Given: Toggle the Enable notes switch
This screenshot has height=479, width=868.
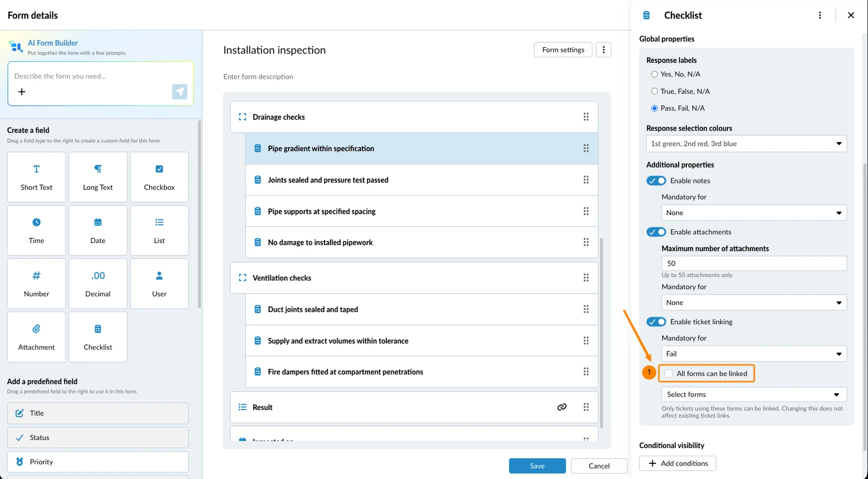Looking at the screenshot, I should pos(656,181).
